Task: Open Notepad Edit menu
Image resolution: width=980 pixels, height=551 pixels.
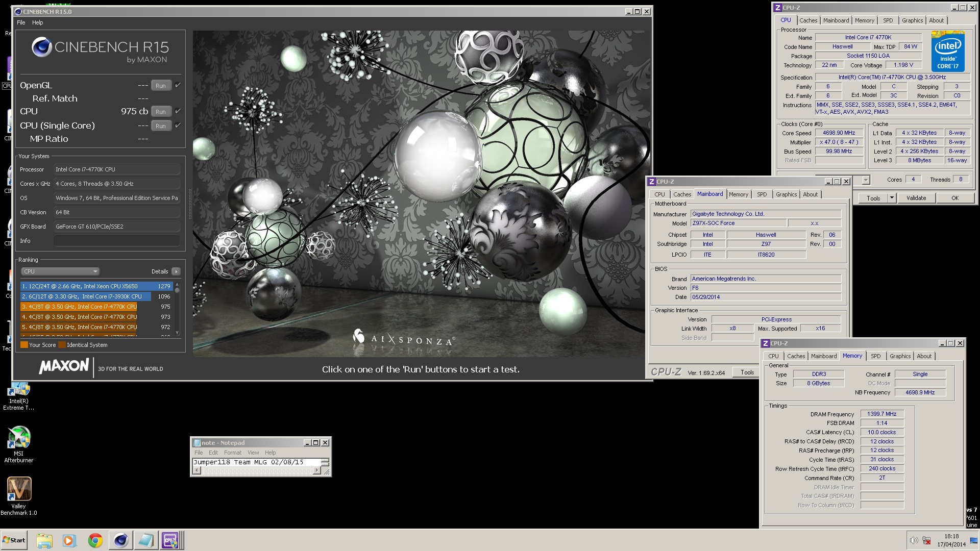Action: coord(213,453)
